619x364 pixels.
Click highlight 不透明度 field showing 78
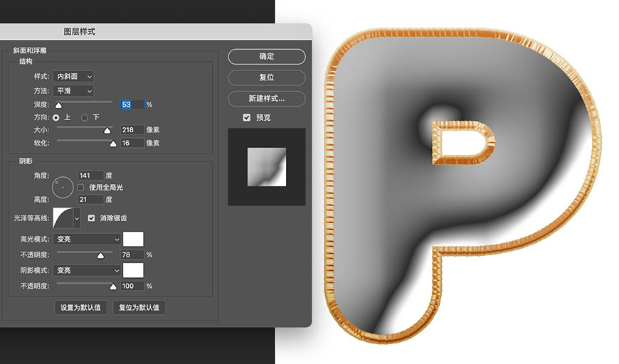[132, 255]
